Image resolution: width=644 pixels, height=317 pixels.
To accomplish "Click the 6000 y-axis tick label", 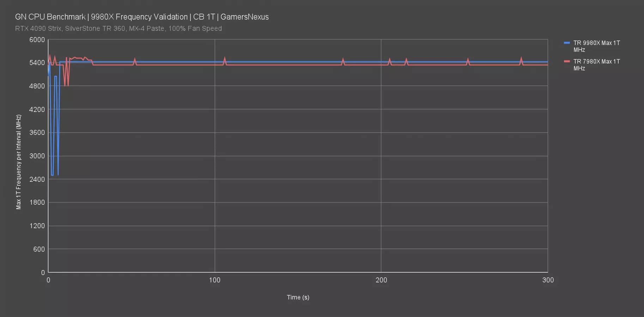I will pyautogui.click(x=37, y=40).
